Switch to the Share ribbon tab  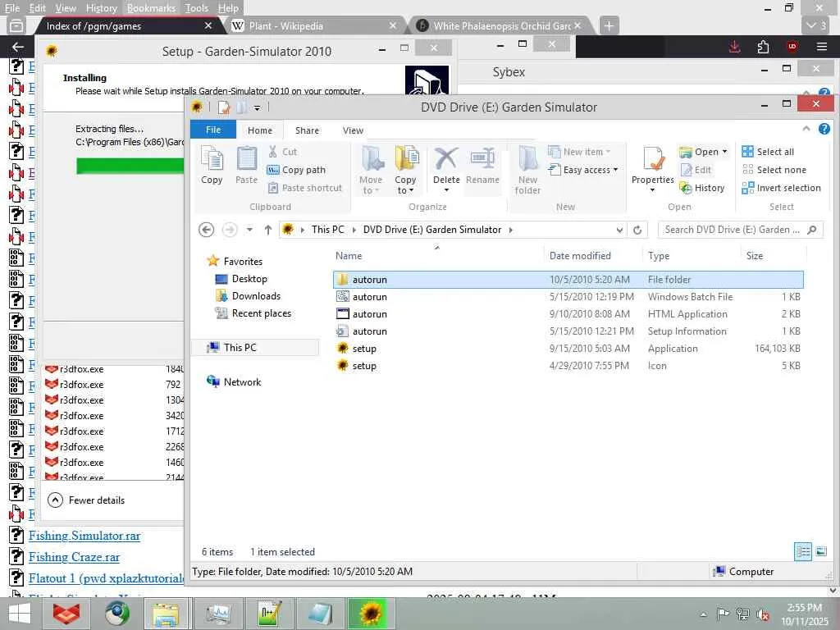(307, 130)
